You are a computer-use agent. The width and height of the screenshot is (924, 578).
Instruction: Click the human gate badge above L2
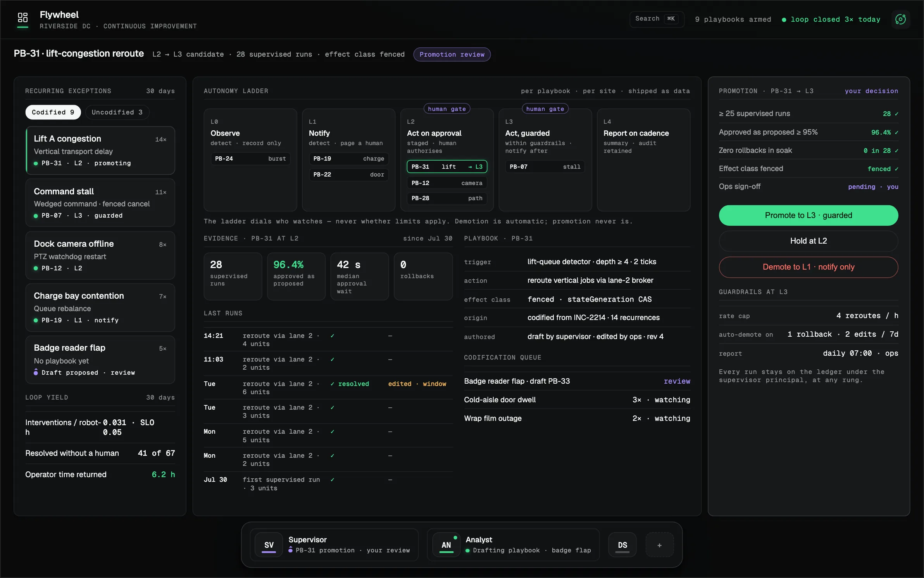tap(447, 109)
